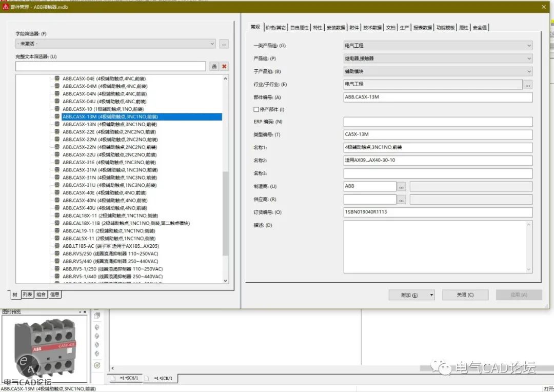554x392 pixels.
Task: Click into the 订货编号 field
Action: tap(438, 212)
